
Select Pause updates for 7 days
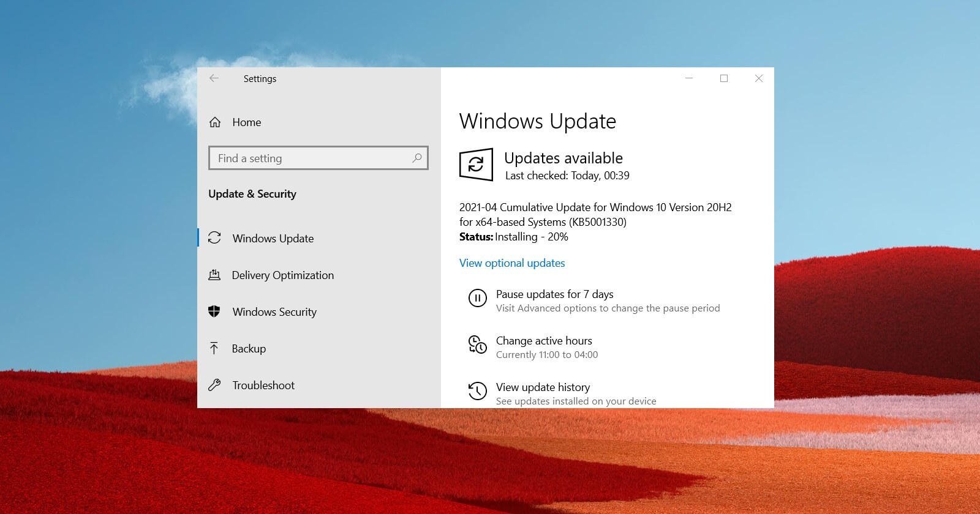coord(554,294)
